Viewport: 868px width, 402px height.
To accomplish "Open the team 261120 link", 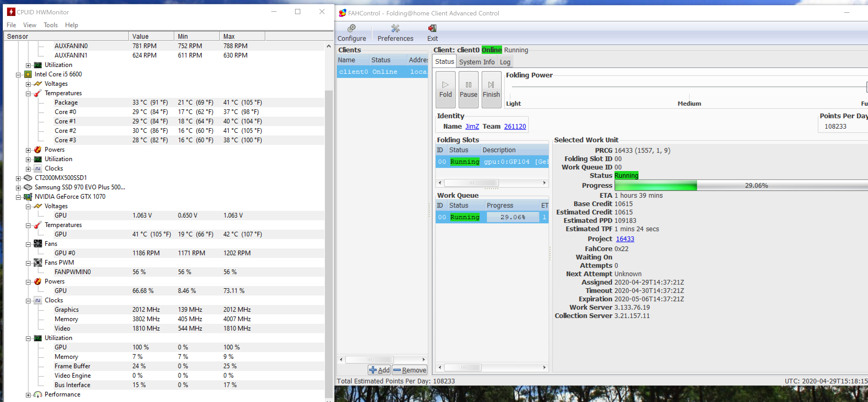I will [x=515, y=126].
